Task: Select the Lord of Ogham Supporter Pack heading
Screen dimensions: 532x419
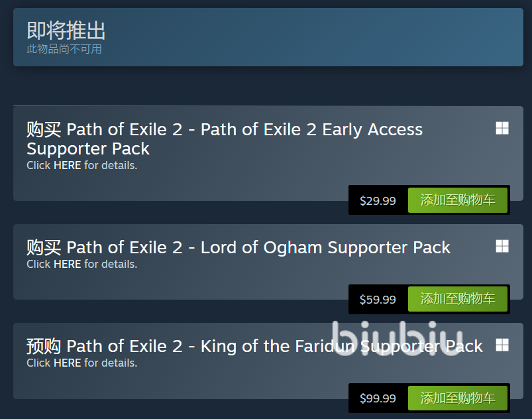Action: click(258, 247)
